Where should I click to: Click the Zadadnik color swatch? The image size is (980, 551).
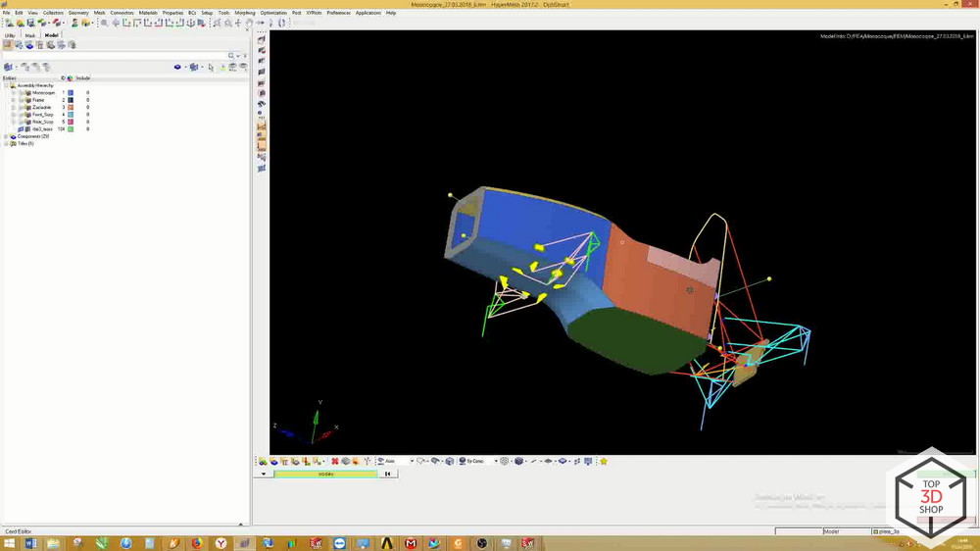coord(71,108)
